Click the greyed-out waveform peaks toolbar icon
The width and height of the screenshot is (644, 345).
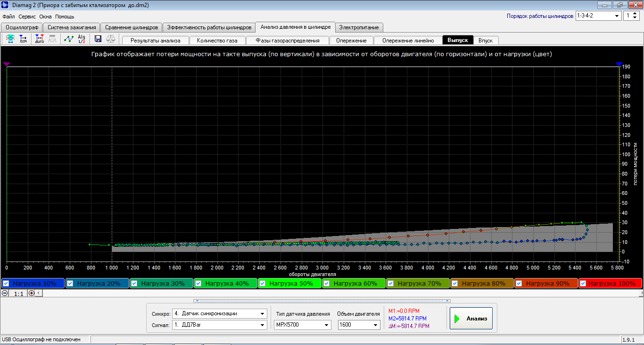[53, 39]
